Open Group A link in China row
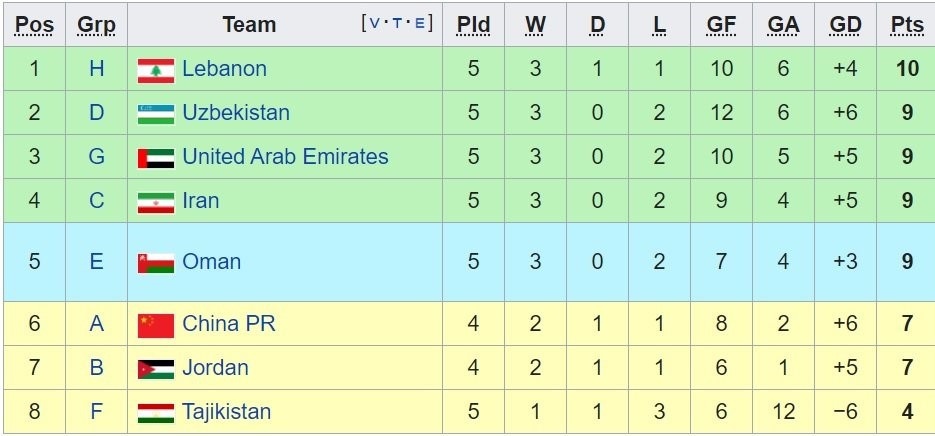The width and height of the screenshot is (935, 436). 96,324
